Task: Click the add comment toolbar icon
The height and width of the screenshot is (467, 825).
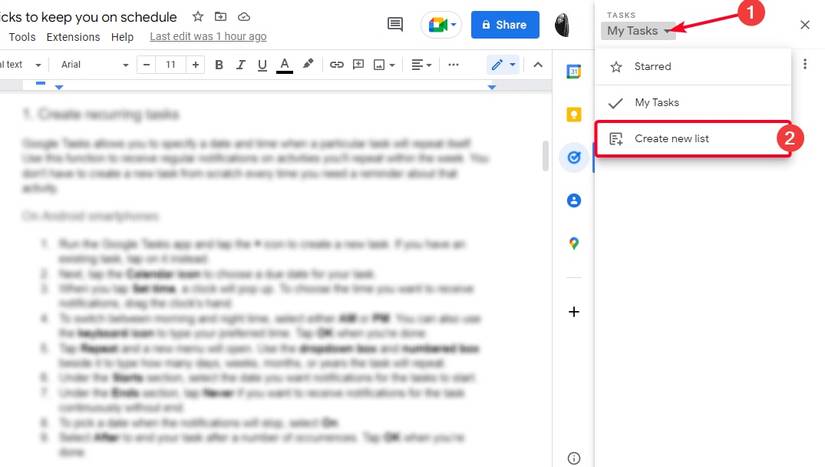Action: coord(358,65)
